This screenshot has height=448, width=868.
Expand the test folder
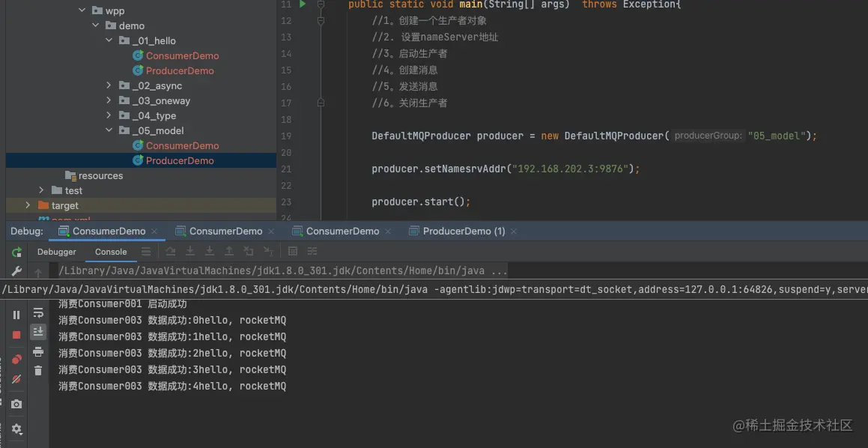41,190
